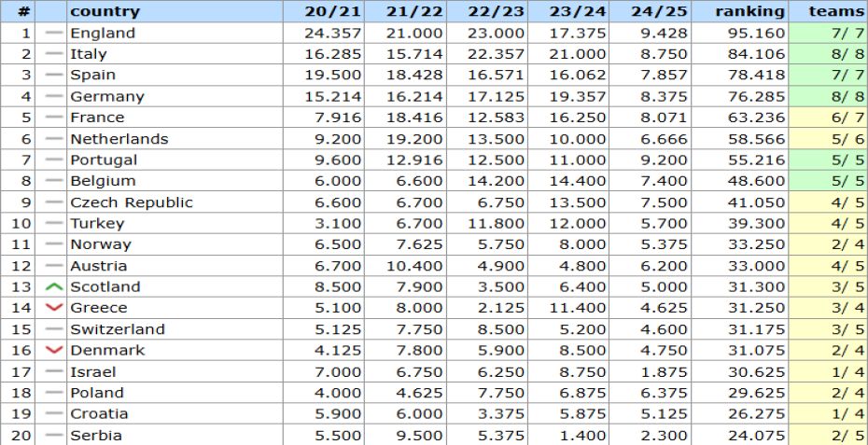Open the Netherlands country entry
The width and height of the screenshot is (868, 445).
[x=119, y=139]
